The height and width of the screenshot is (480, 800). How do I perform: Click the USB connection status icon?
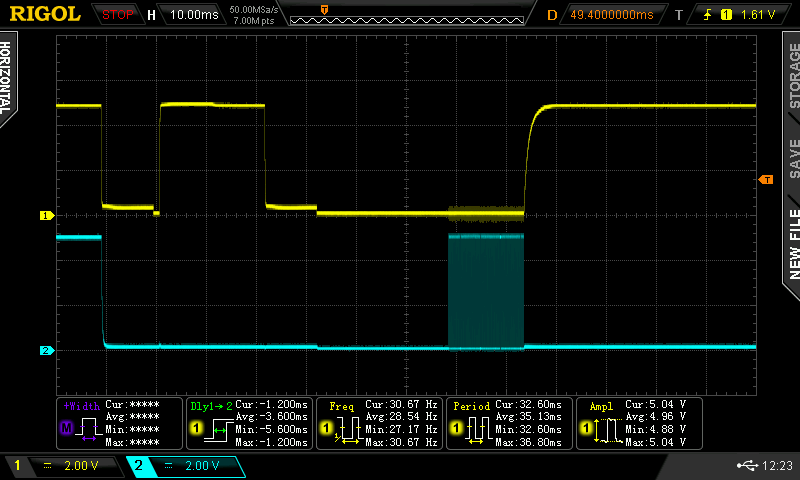[x=748, y=465]
